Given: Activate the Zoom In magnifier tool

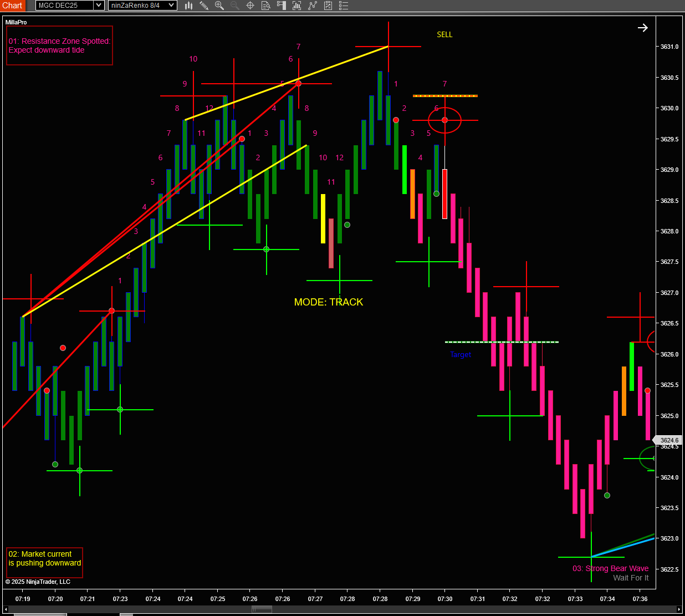Looking at the screenshot, I should click(219, 6).
